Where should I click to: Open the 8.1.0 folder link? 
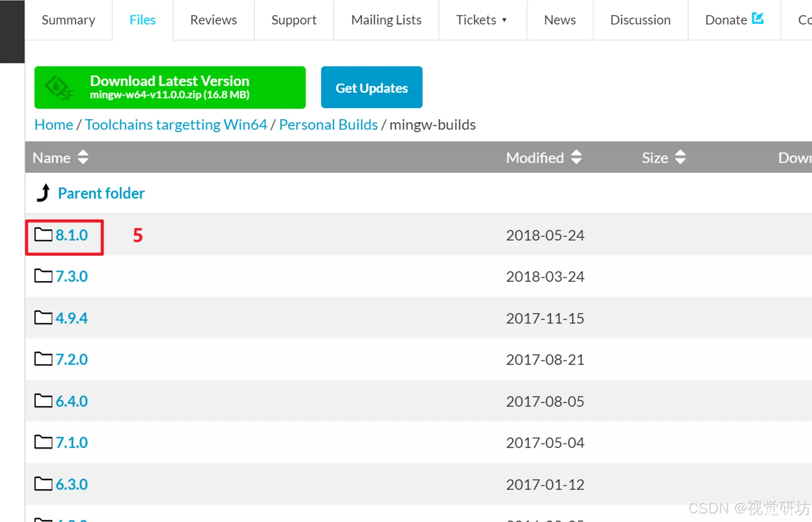(x=72, y=235)
